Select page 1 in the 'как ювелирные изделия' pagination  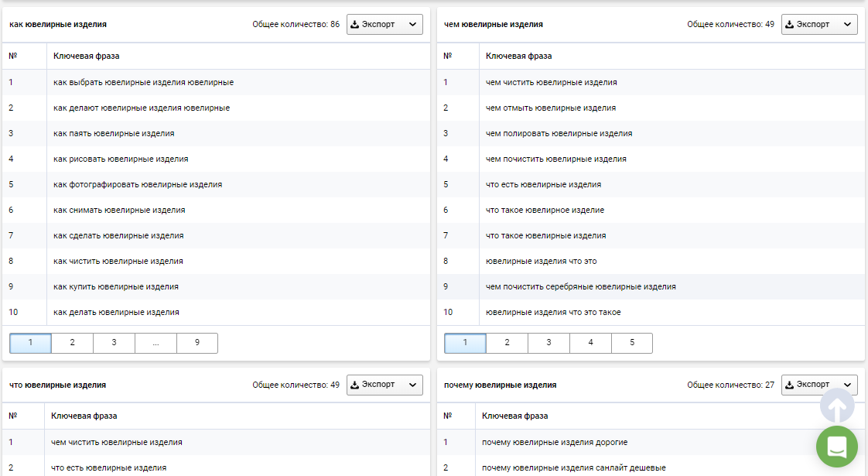30,343
